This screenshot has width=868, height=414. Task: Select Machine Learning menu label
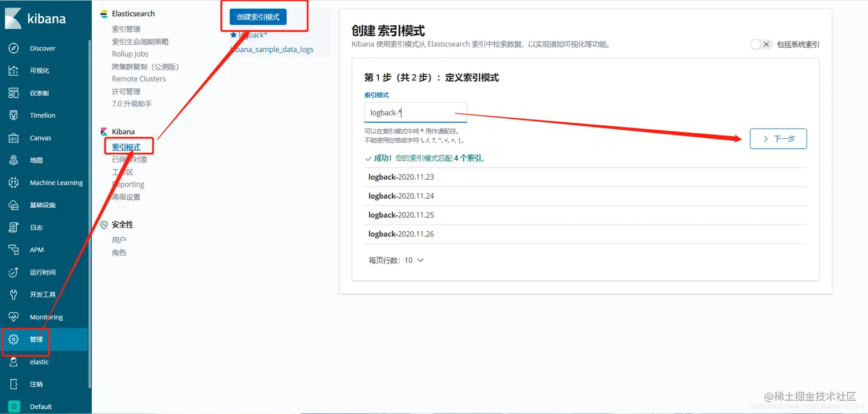pyautogui.click(x=56, y=183)
